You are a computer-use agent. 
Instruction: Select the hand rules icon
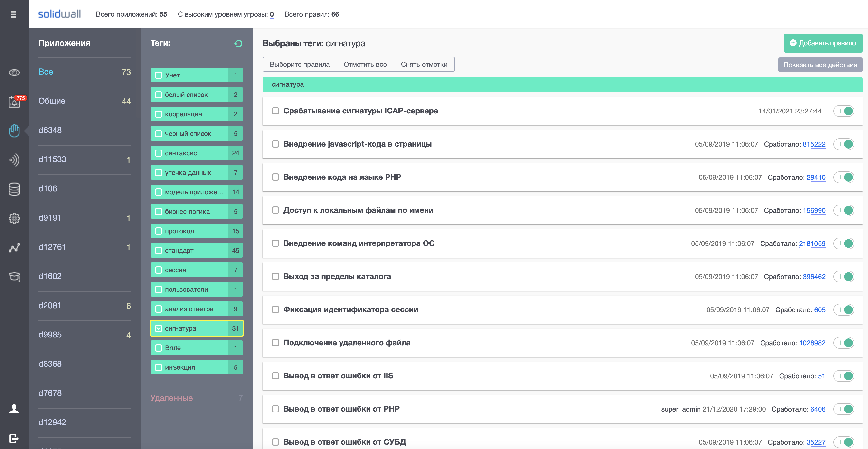(14, 131)
